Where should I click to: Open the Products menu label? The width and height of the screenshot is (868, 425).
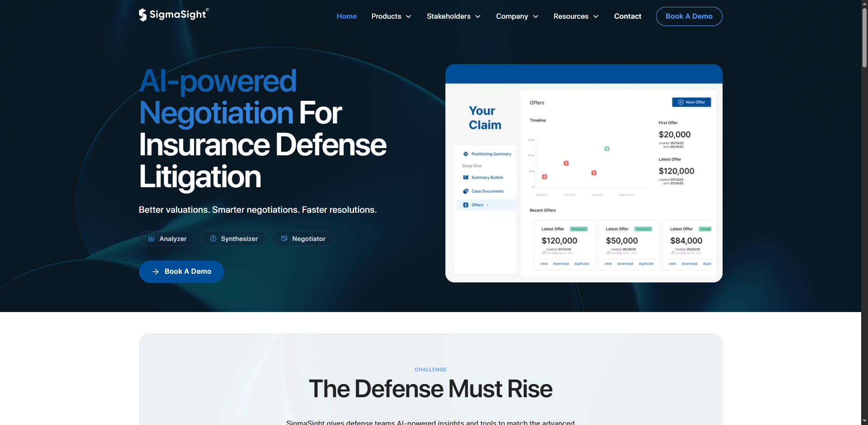pyautogui.click(x=386, y=16)
